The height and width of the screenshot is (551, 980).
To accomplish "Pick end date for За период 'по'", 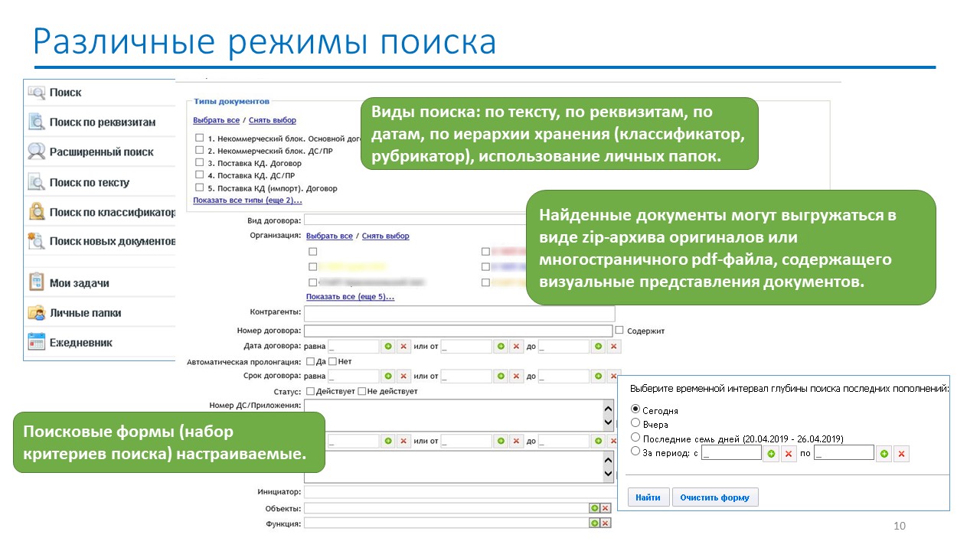I will coord(884,454).
